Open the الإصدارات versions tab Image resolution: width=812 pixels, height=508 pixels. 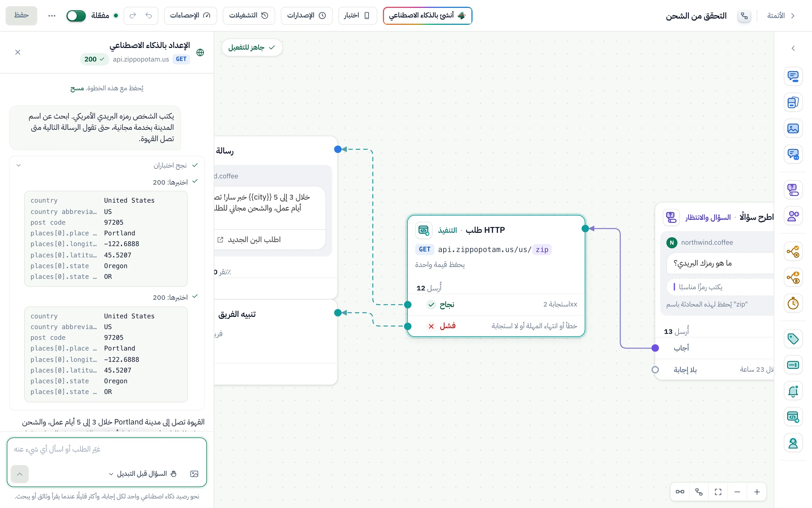pos(306,16)
